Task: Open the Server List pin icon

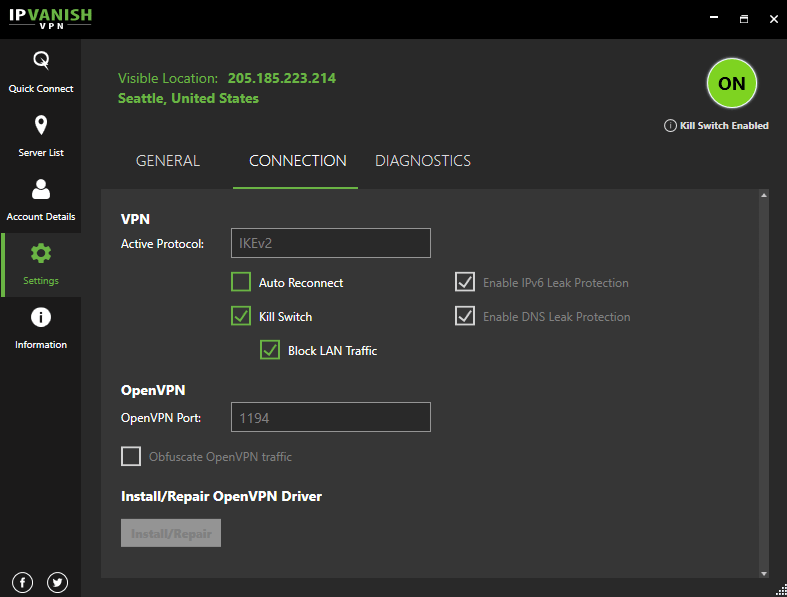Action: [x=41, y=126]
